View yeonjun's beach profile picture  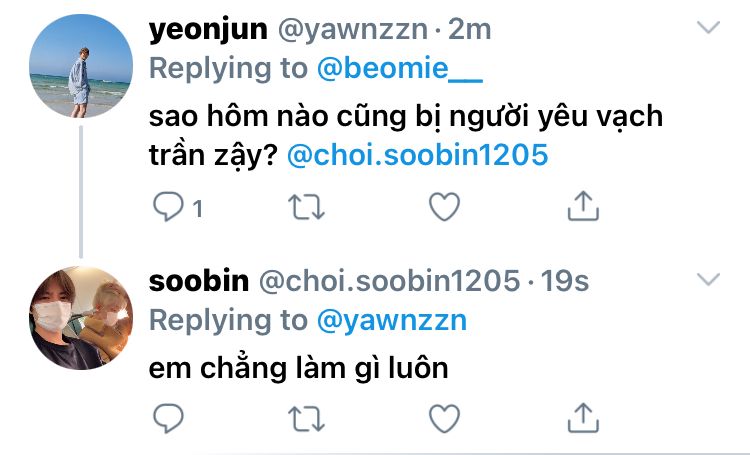pos(81,66)
